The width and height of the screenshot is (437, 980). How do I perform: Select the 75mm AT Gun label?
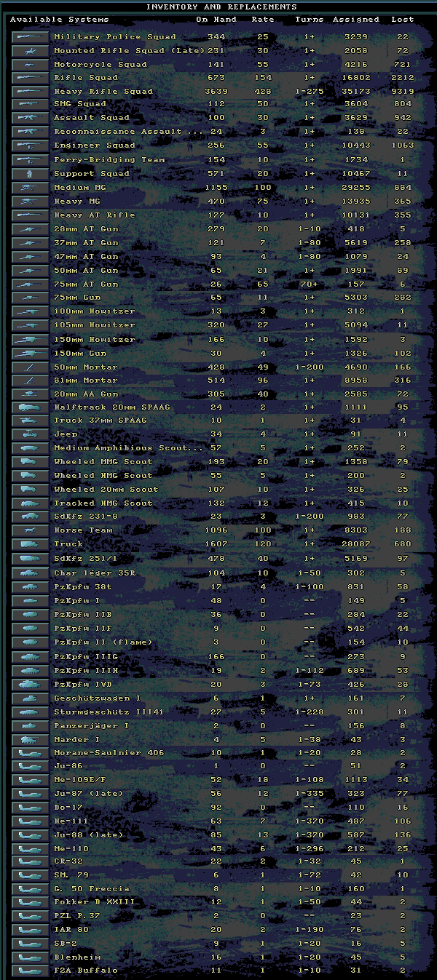pos(86,284)
